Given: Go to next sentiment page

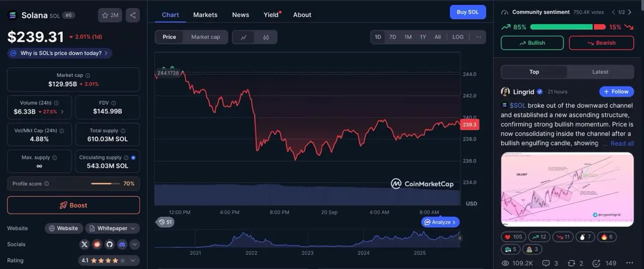Looking at the screenshot, I should 629,12.
